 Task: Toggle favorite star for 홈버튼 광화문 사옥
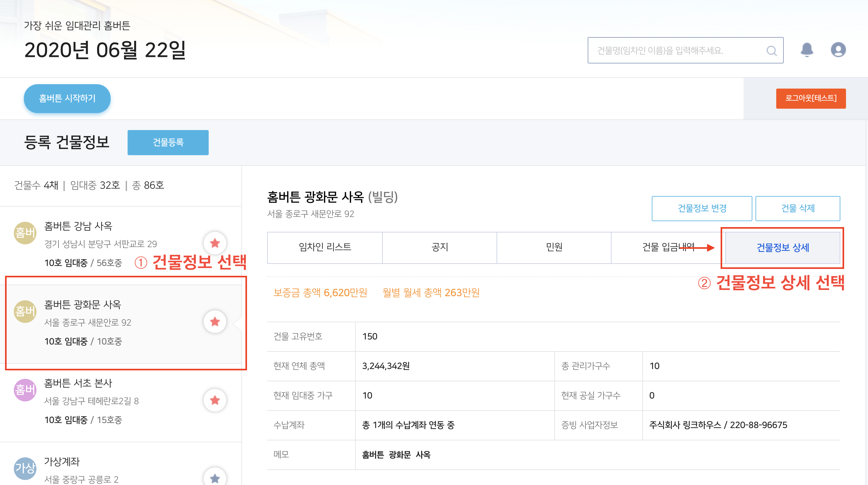(x=215, y=322)
